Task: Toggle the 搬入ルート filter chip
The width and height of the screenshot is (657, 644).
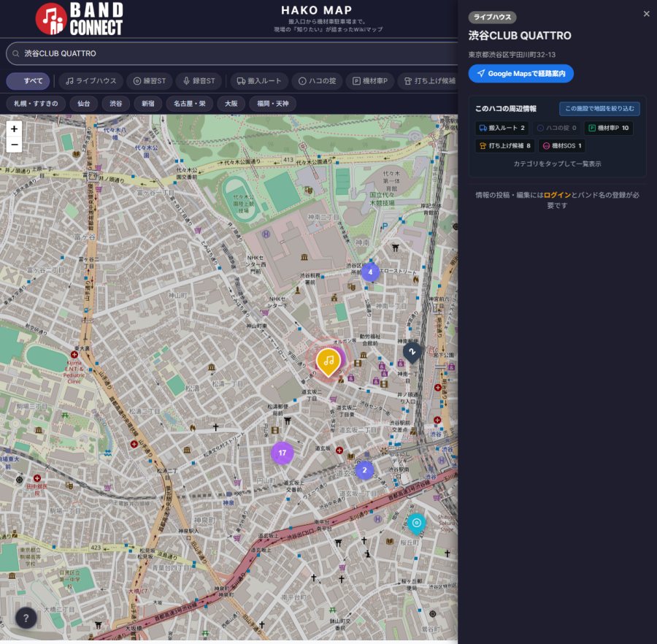Action: click(259, 81)
